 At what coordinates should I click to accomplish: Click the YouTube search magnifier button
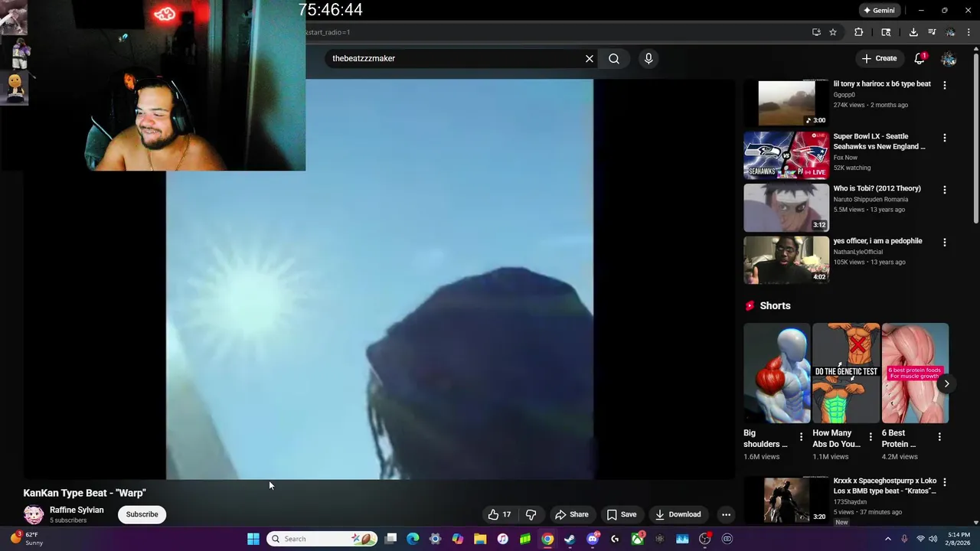coord(614,58)
